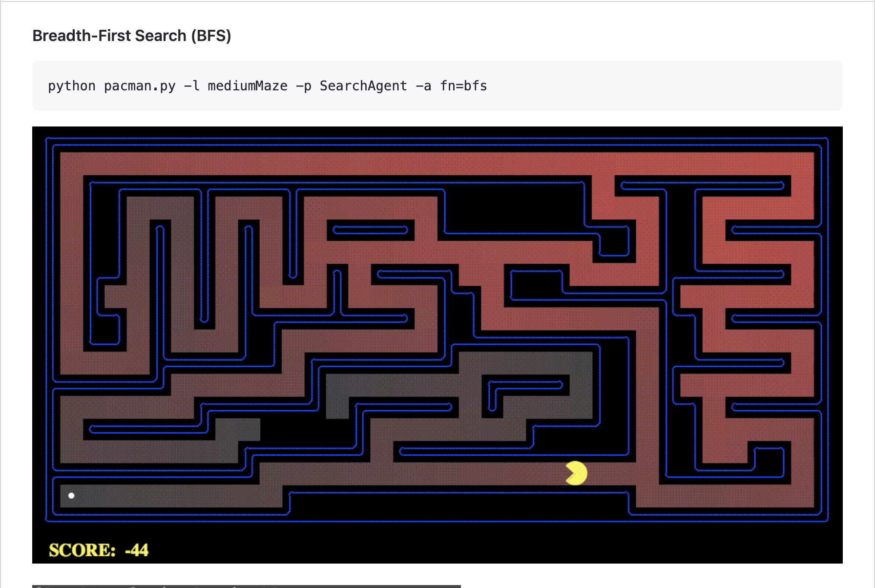Click the -p flag in the command

(304, 86)
